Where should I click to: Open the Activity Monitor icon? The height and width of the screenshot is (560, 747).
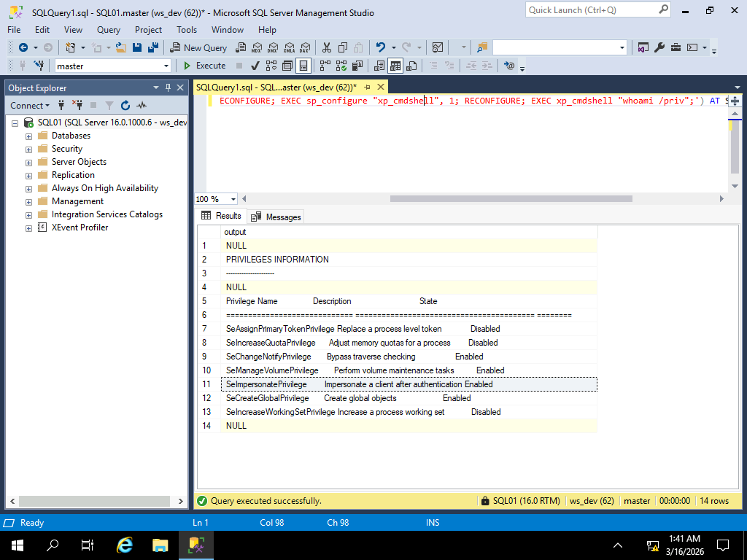pos(438,47)
